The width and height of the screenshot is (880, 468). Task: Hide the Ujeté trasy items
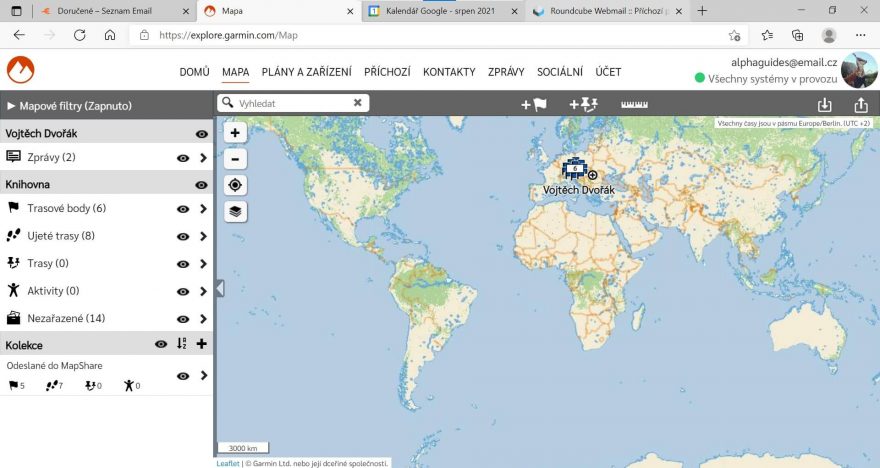183,237
